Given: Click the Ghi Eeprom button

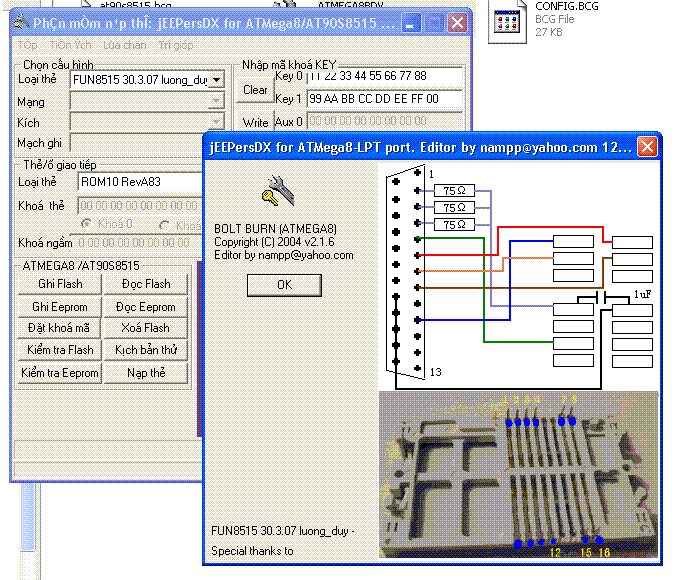Looking at the screenshot, I should [x=60, y=307].
